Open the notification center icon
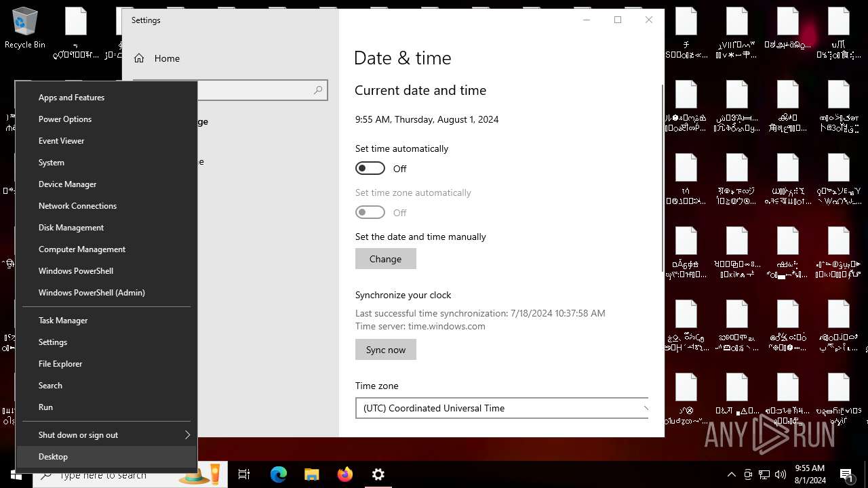This screenshot has width=868, height=488. 847,475
